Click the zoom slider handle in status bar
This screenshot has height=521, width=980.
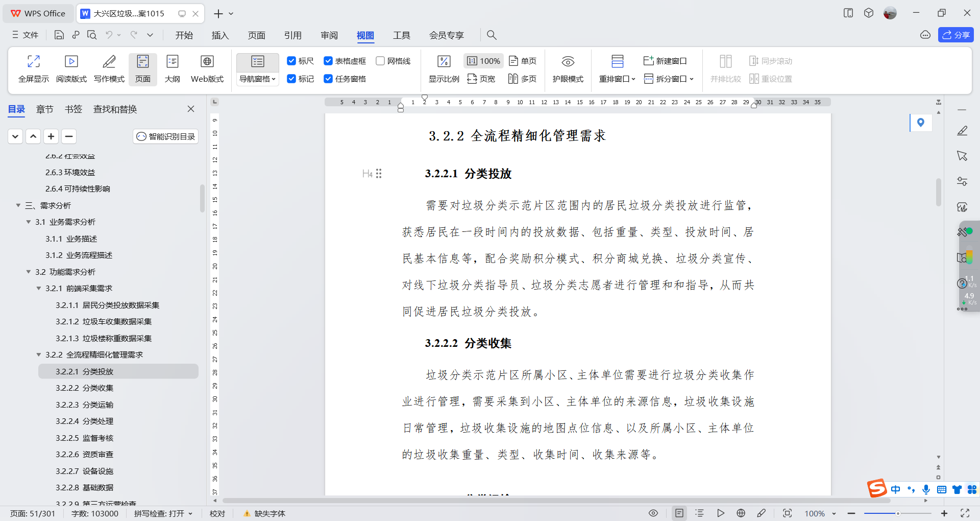(x=898, y=513)
